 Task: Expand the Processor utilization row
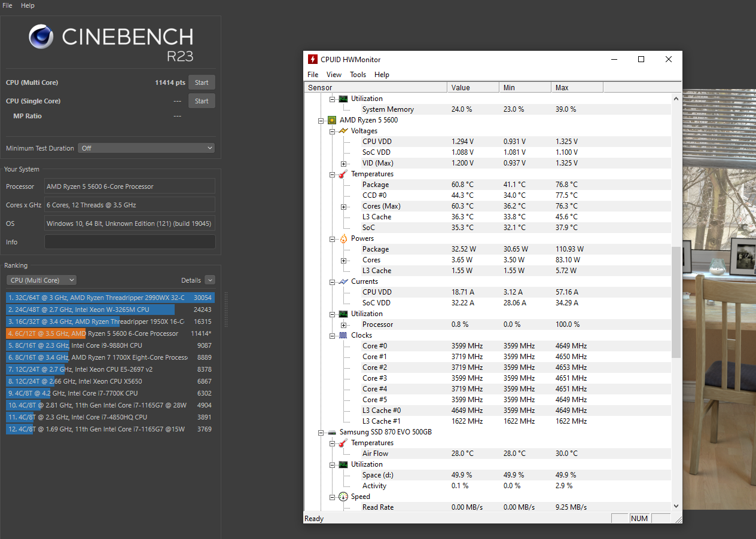point(344,324)
